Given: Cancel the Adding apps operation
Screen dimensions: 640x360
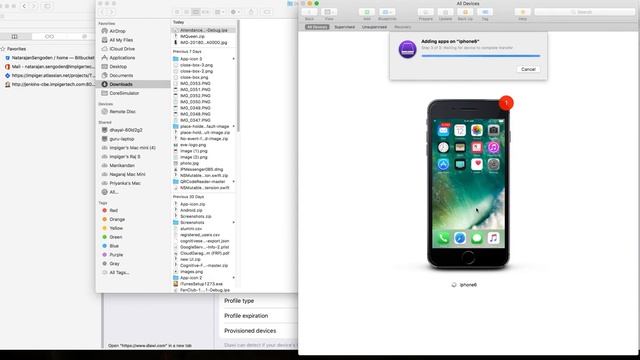Looking at the screenshot, I should [528, 69].
